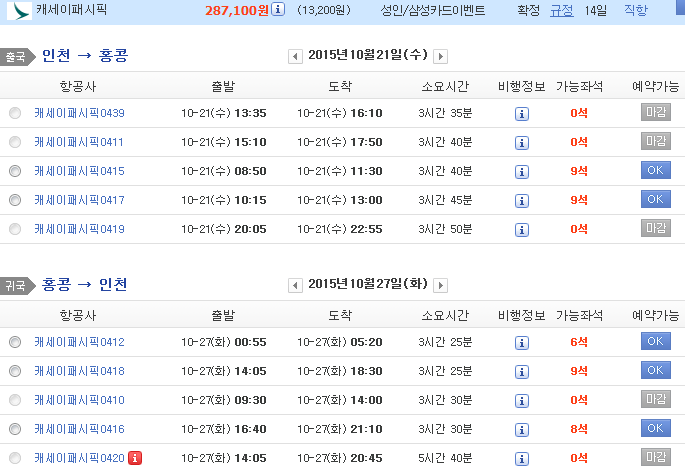
Task: Go to previous day before 10월21일 departure
Action: point(295,56)
